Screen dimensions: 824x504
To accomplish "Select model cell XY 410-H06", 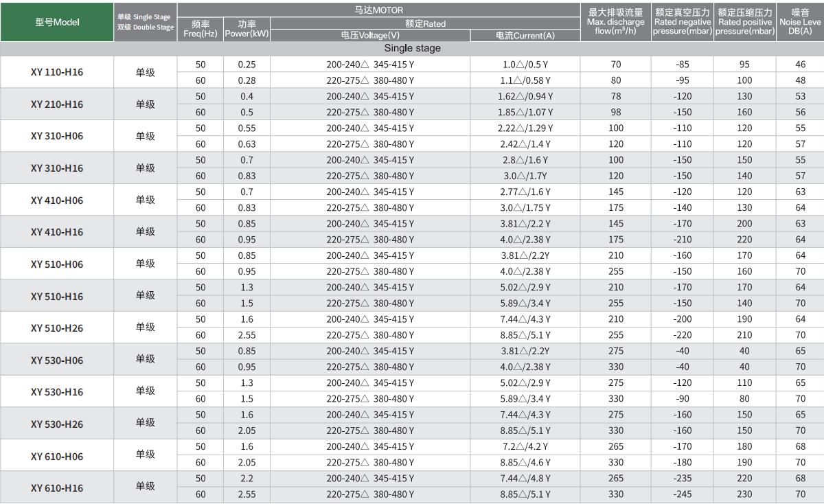I will [57, 200].
